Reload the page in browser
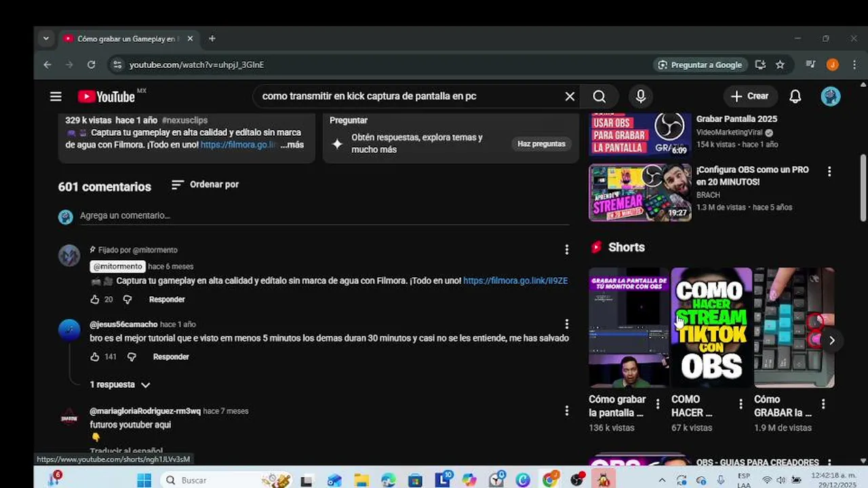This screenshot has height=488, width=868. 91,65
